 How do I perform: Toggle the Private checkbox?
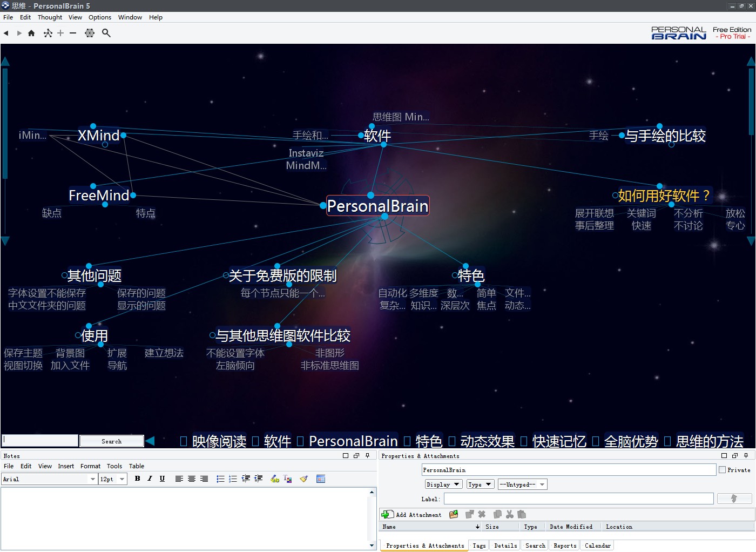pyautogui.click(x=722, y=470)
